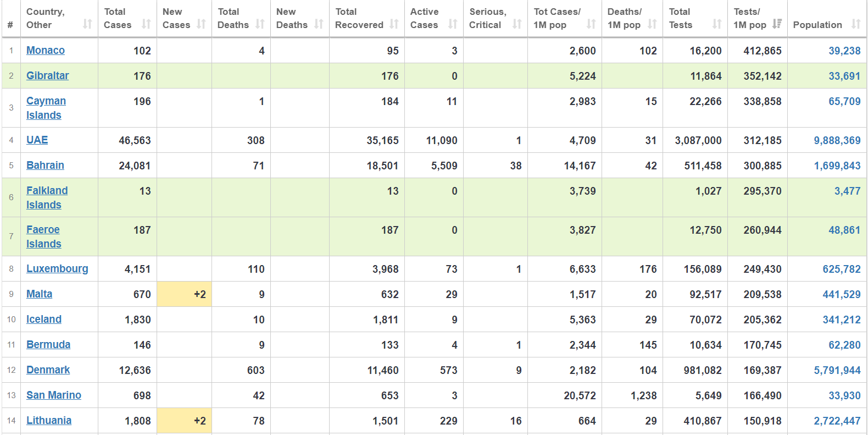The width and height of the screenshot is (868, 435).
Task: Open Bermuda country page
Action: coord(48,344)
